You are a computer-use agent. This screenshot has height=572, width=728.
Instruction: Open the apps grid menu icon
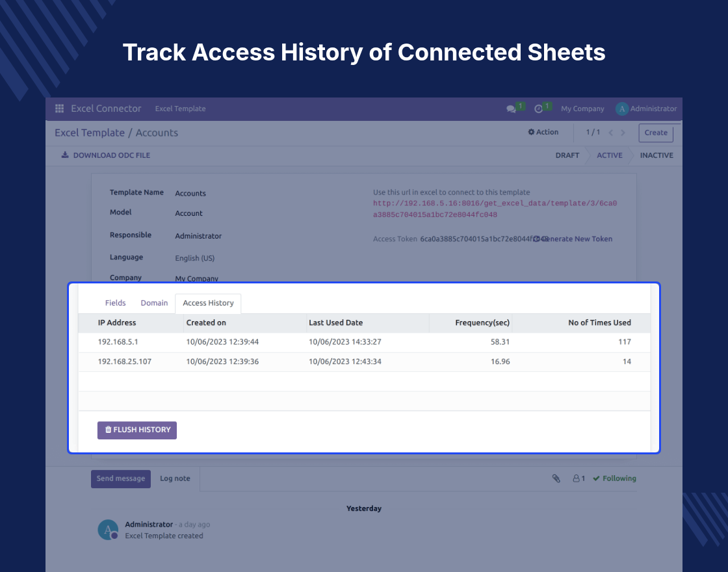[59, 109]
